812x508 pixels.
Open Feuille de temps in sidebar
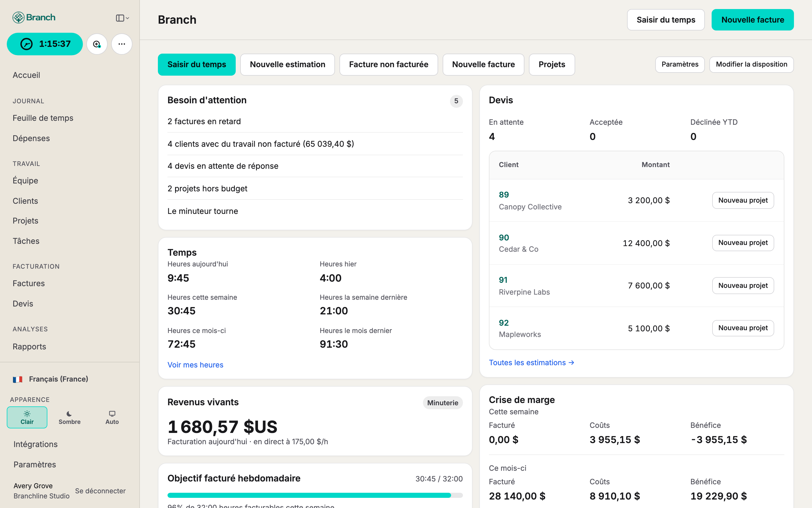pos(43,118)
